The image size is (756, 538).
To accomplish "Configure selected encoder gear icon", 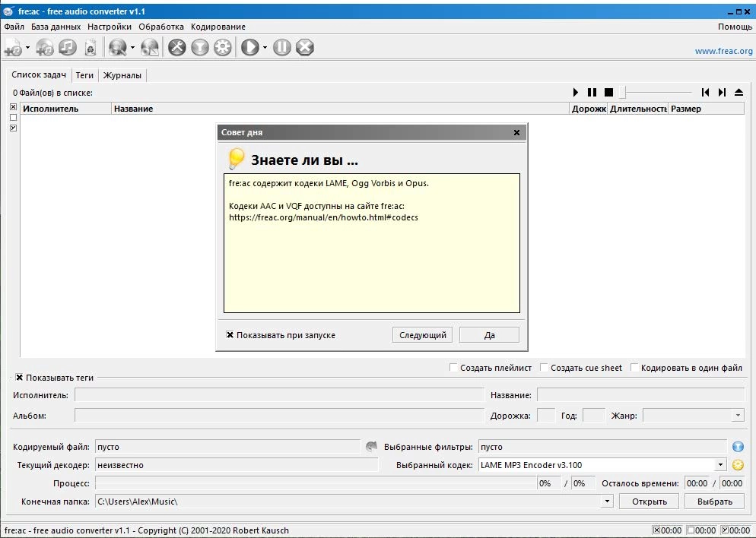I will [x=222, y=47].
